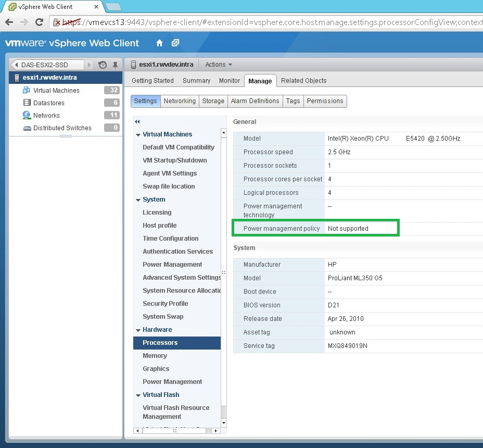Collapse the Virtual Flash settings group
The height and width of the screenshot is (448, 483).
138,395
